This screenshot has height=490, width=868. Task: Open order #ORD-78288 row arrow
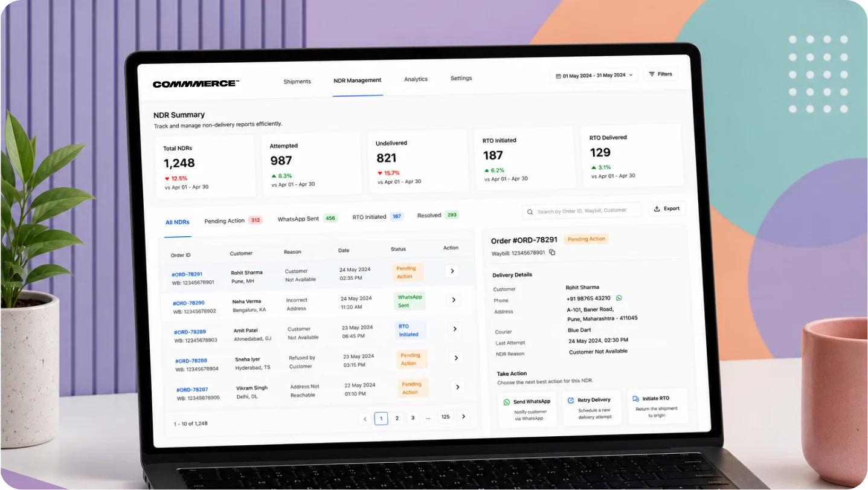457,358
